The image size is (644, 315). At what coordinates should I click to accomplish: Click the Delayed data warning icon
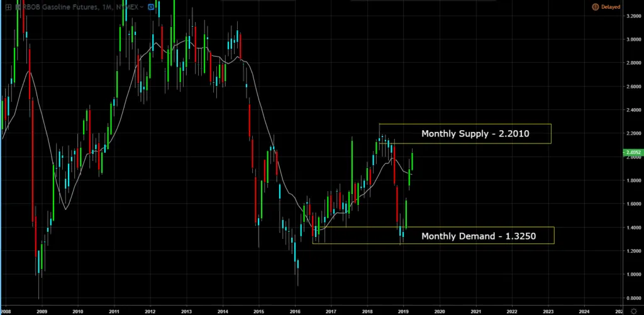click(595, 7)
